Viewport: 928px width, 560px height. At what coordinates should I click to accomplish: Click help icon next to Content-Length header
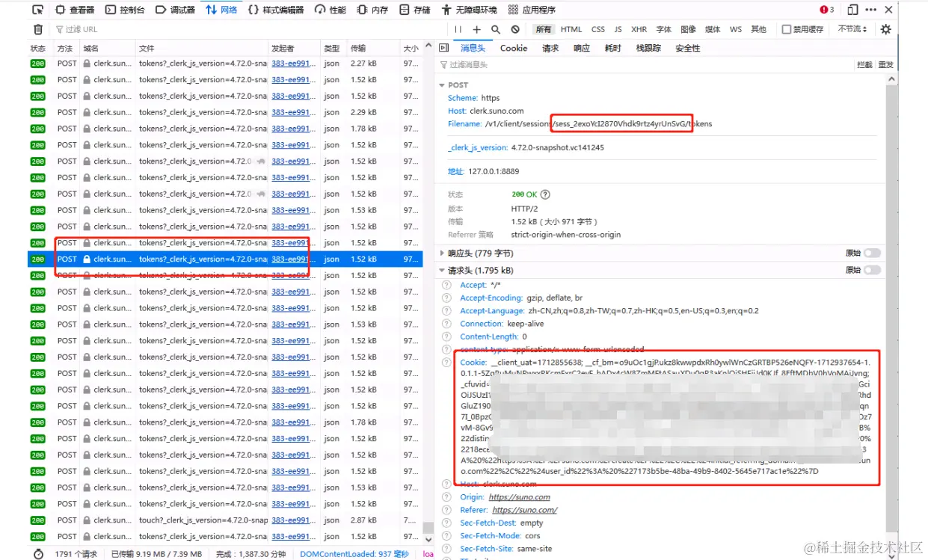pyautogui.click(x=446, y=337)
